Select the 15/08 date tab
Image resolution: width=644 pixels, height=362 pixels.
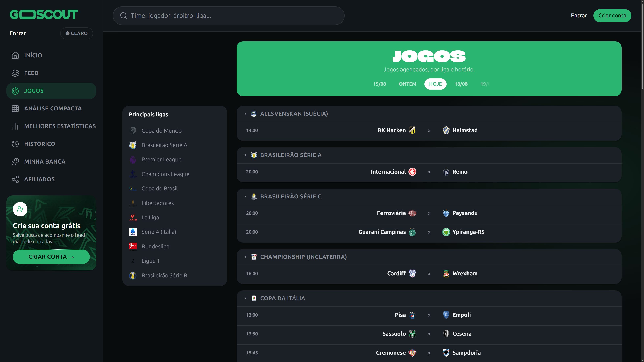click(x=379, y=84)
